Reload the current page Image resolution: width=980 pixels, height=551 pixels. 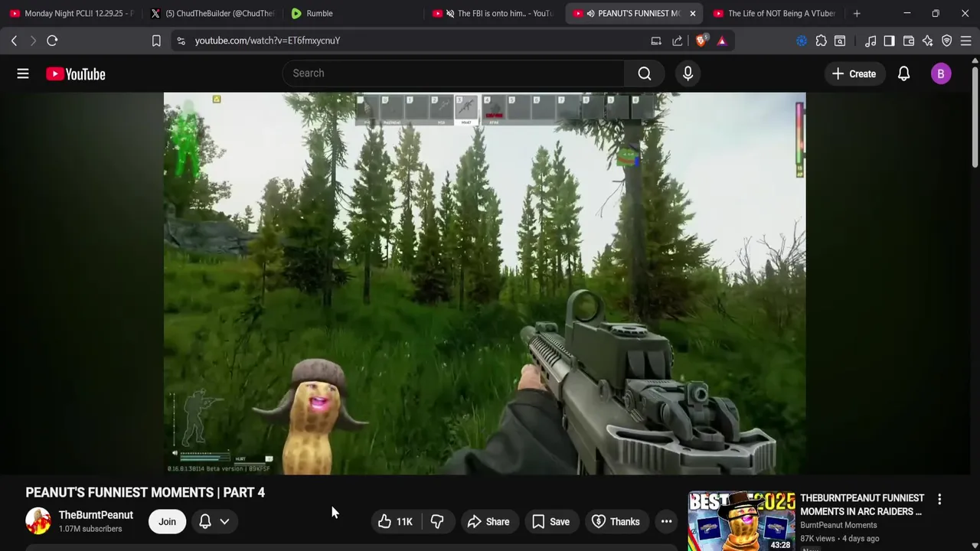coord(52,41)
